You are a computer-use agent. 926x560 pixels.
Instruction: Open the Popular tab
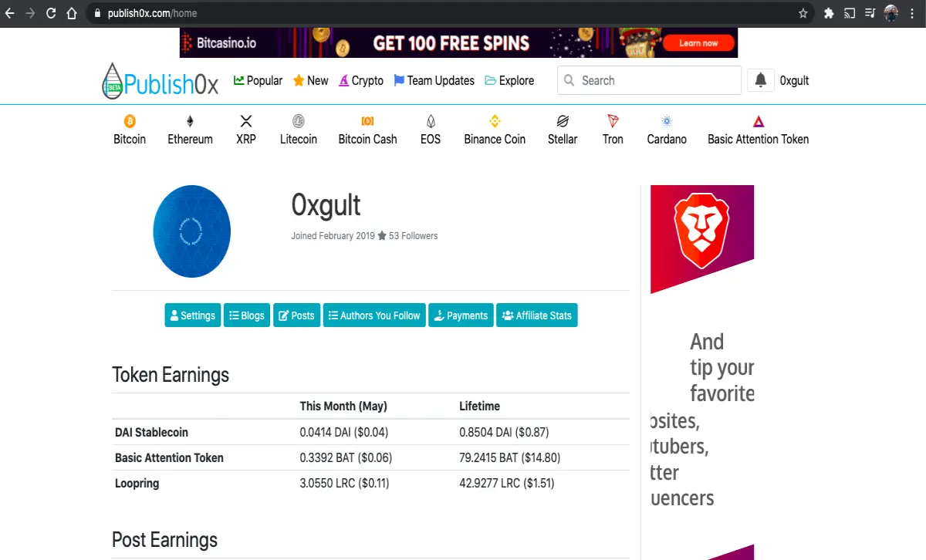pyautogui.click(x=258, y=80)
